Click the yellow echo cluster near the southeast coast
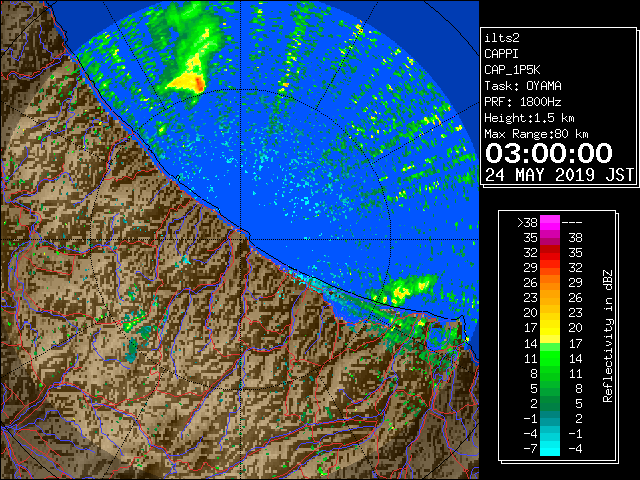This screenshot has width=640, height=480. pyautogui.click(x=401, y=292)
